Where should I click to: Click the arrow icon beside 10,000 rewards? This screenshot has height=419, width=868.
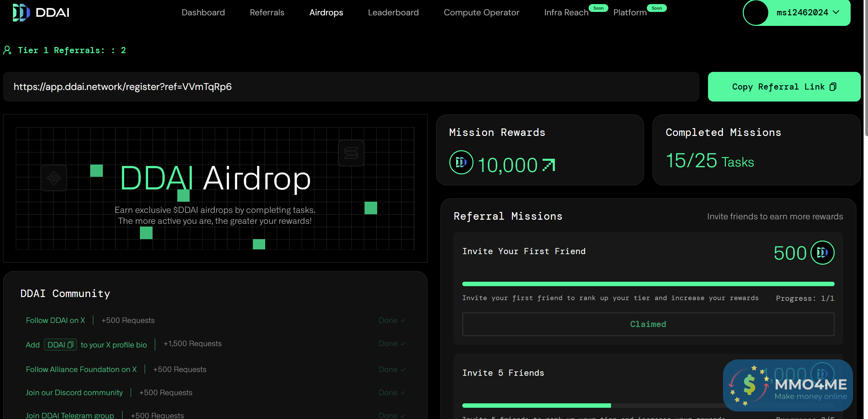548,165
